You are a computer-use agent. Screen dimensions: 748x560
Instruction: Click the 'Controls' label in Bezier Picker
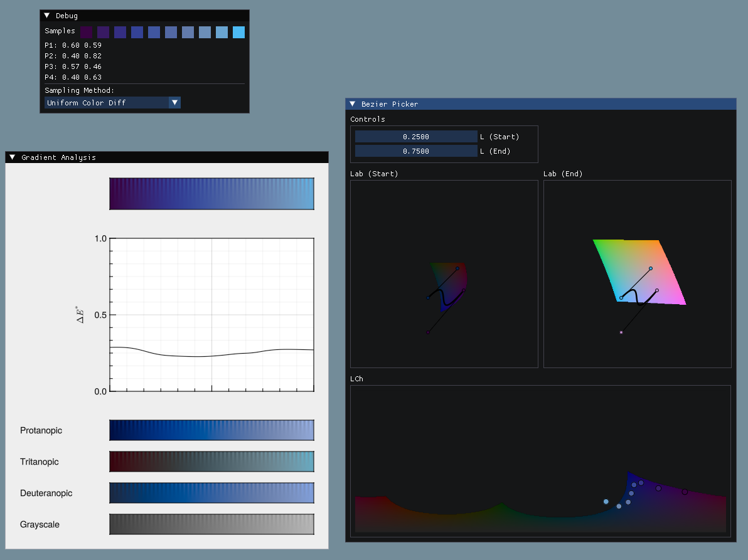(367, 119)
